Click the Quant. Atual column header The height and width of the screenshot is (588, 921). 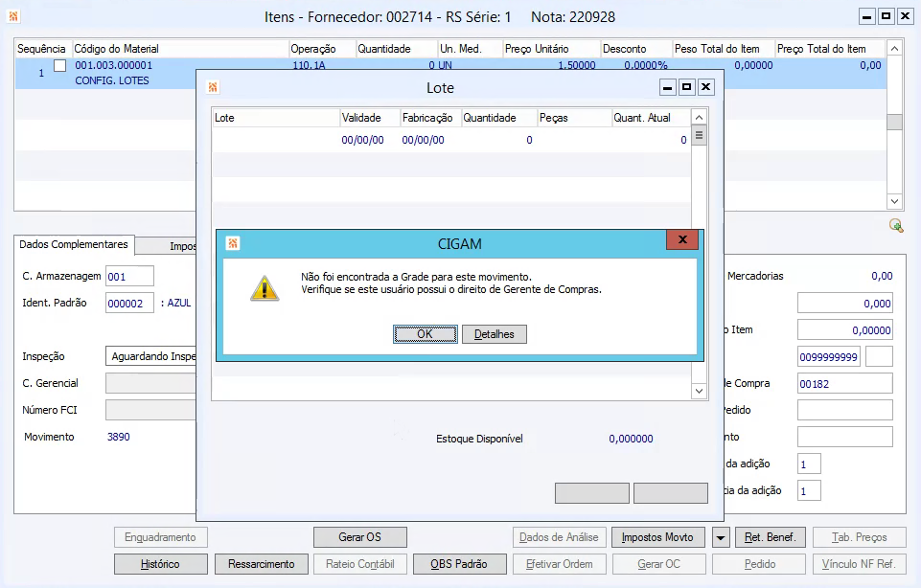[652, 118]
